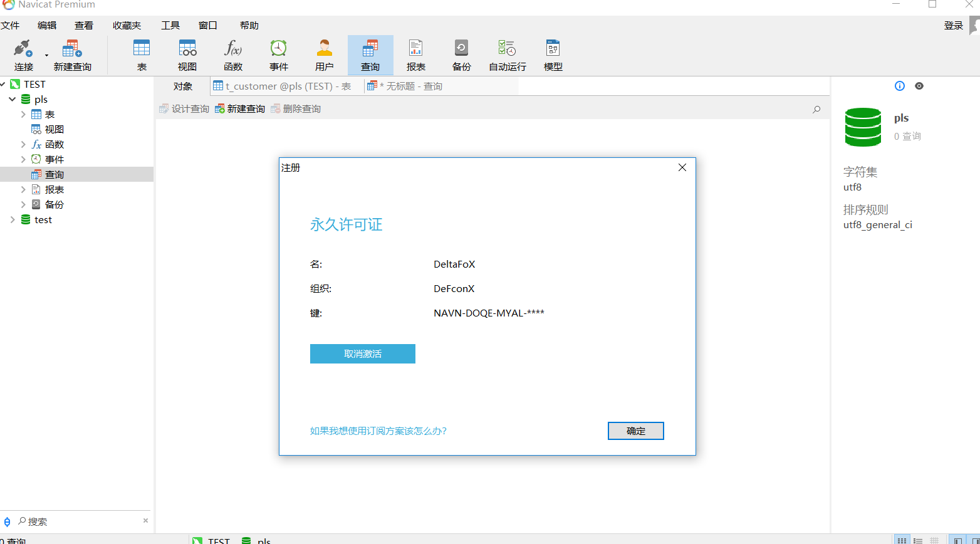Open the 编辑 menu
The image size is (980, 544).
point(47,25)
